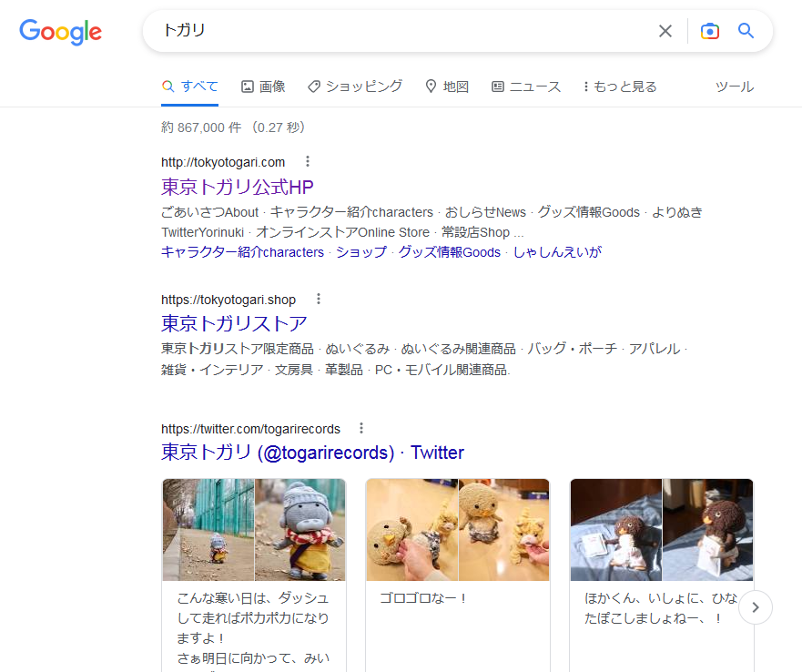Switch to the ショッピング tab
Screen dimensions: 802x672
coord(355,87)
